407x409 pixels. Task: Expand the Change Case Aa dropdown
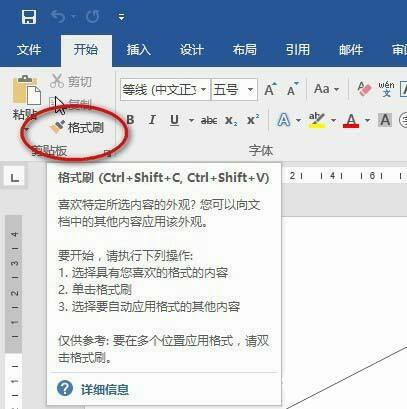(x=327, y=89)
